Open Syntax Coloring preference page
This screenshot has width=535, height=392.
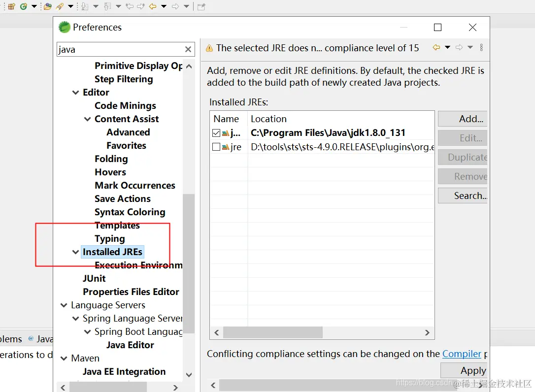tap(130, 212)
